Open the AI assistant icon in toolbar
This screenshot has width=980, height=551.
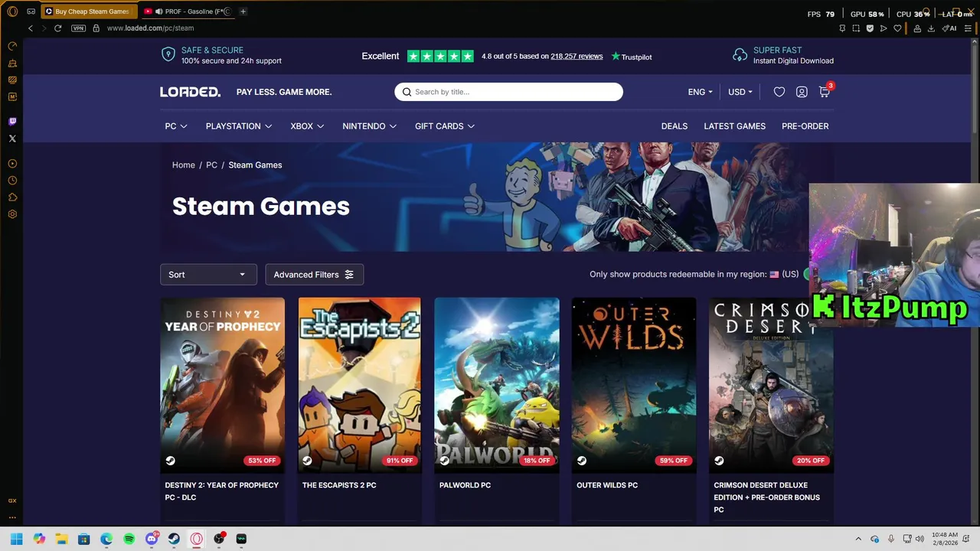pyautogui.click(x=949, y=28)
